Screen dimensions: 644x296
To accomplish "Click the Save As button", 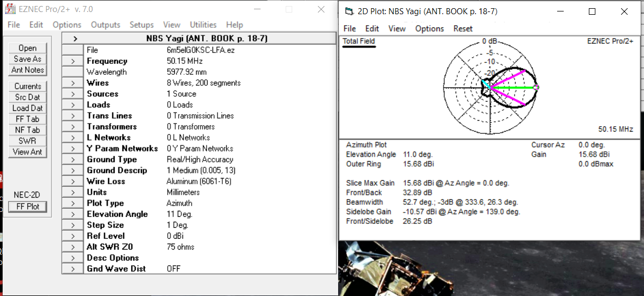I will tap(27, 59).
